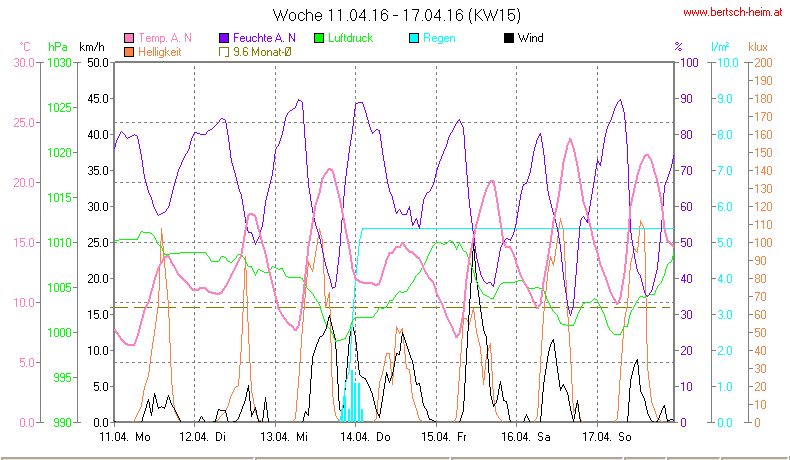
Task: Click the % axis unit label
Action: (679, 47)
